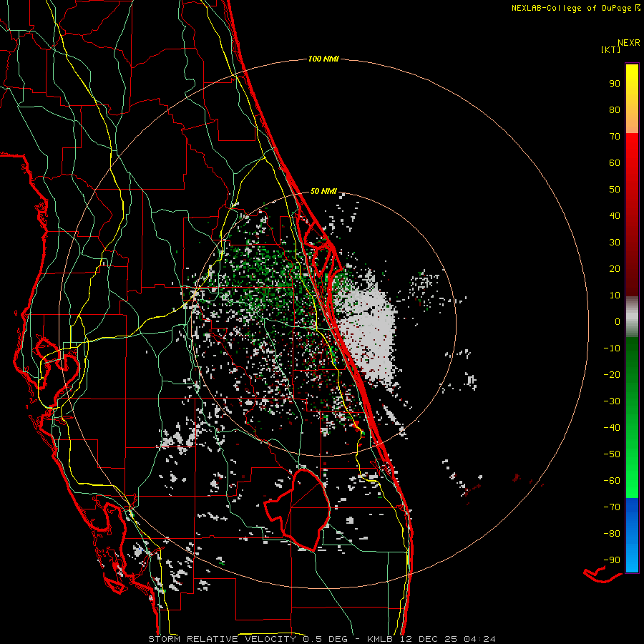Click the 60 value on velocity scale
The width and height of the screenshot is (644, 644).
point(615,163)
